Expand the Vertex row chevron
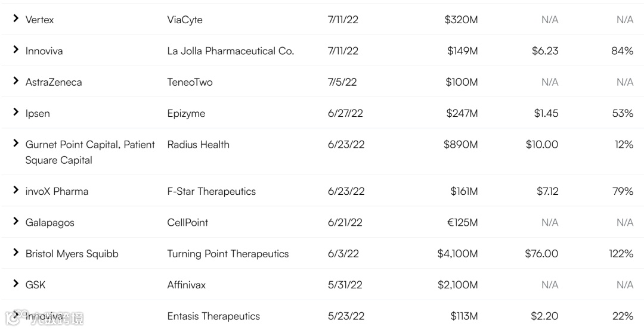The image size is (644, 330). pyautogui.click(x=16, y=19)
